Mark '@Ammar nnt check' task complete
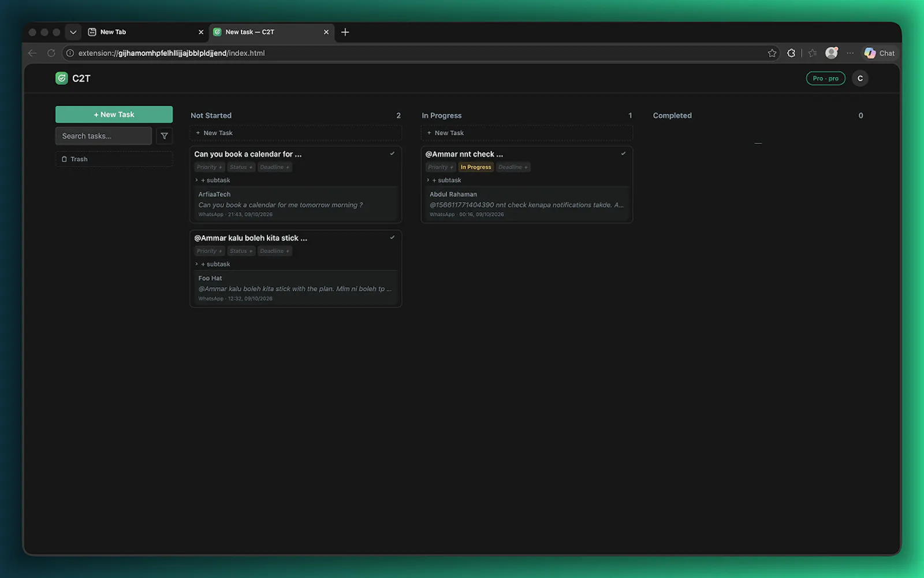This screenshot has width=924, height=578. click(623, 154)
